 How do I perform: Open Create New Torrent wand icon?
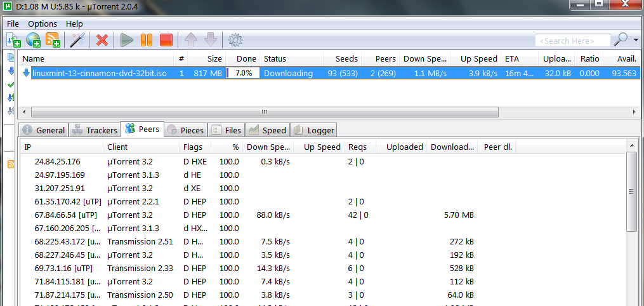(x=77, y=40)
